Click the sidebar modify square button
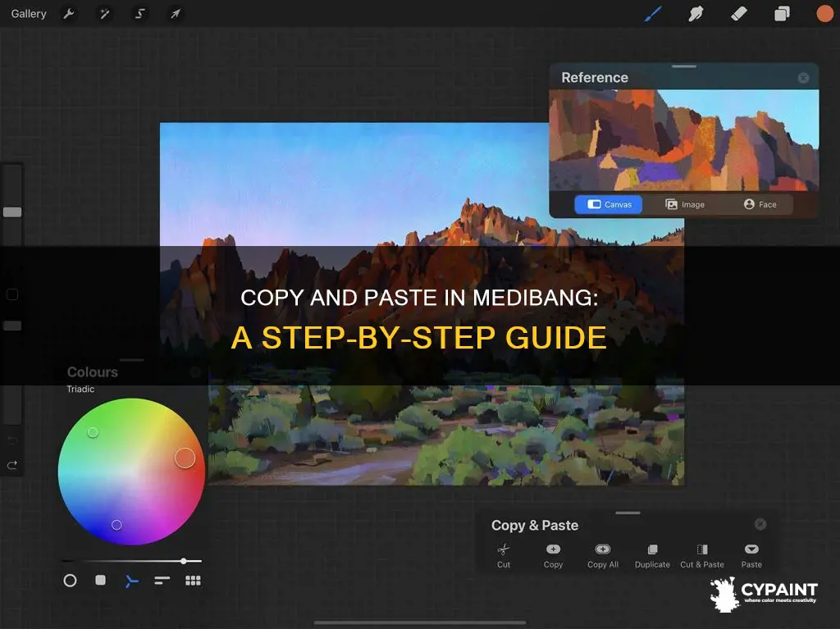This screenshot has height=629, width=840. click(x=11, y=294)
